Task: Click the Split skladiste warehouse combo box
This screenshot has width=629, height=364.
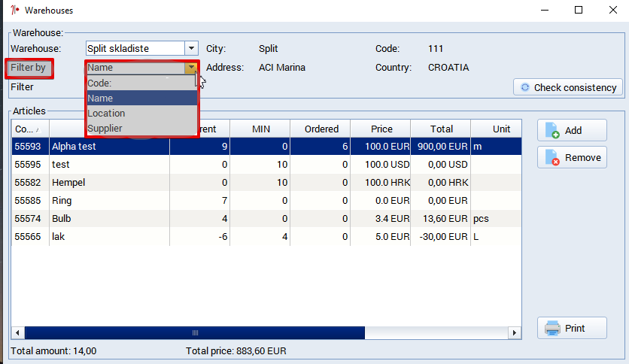Action: (142, 48)
